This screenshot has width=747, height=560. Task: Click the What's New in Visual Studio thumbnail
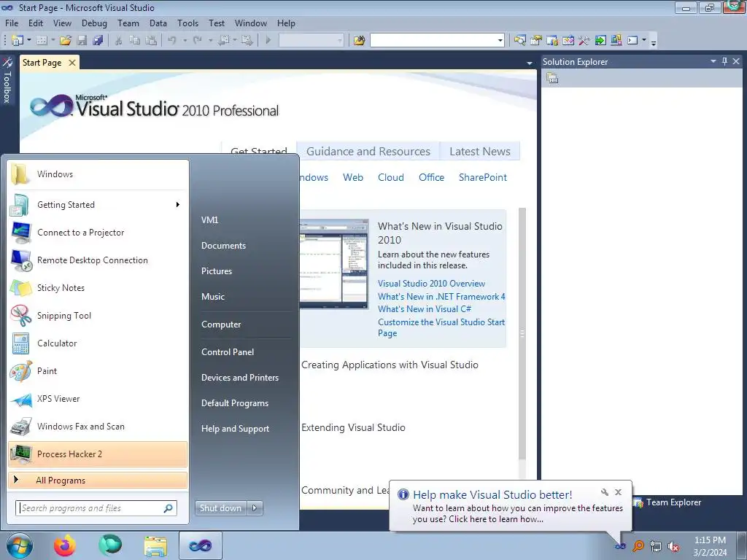(x=334, y=265)
